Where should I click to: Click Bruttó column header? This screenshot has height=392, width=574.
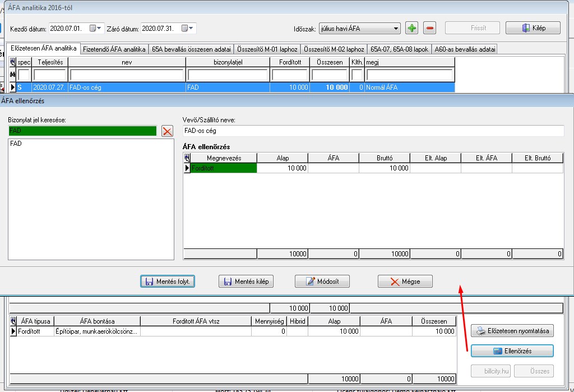tap(385, 158)
